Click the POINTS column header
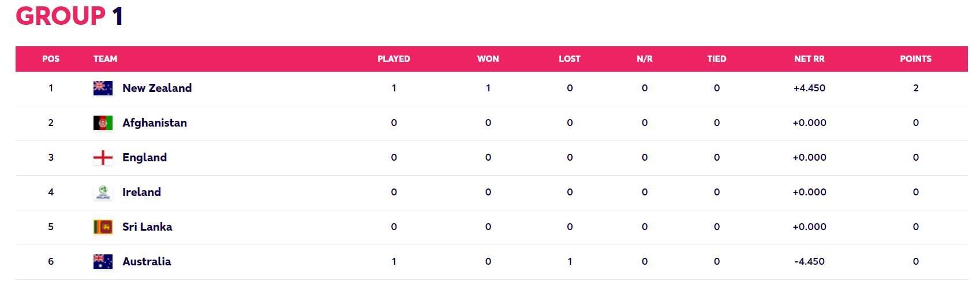 point(915,59)
